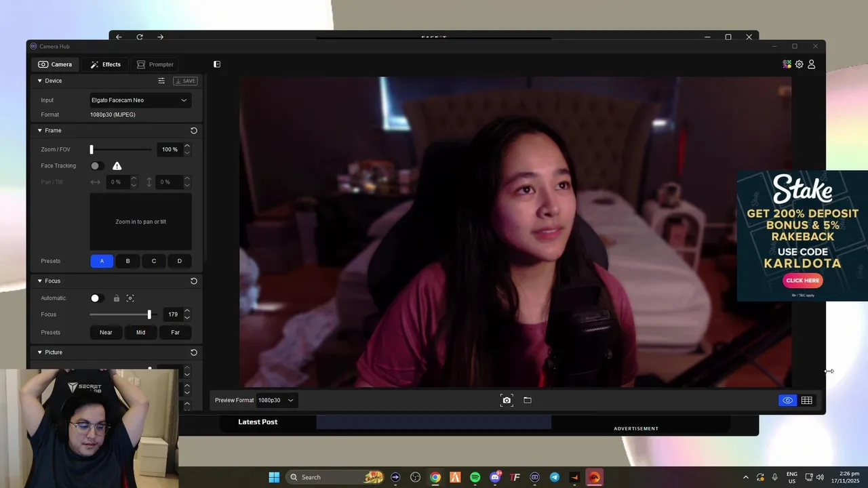Switch to the Prompter tab
Screen dimensions: 868x488
click(155, 64)
